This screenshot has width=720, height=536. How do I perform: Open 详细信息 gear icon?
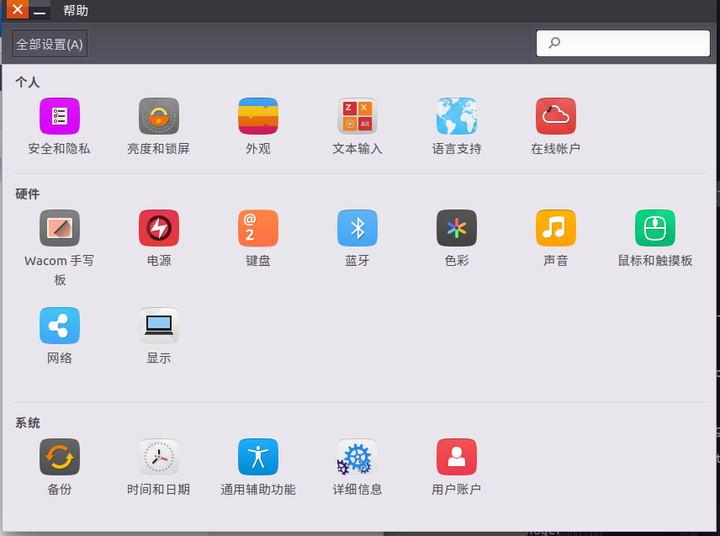[357, 457]
